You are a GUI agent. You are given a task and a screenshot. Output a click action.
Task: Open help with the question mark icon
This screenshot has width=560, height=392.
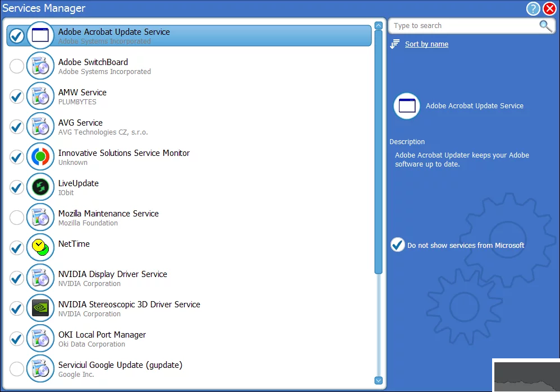(x=533, y=8)
